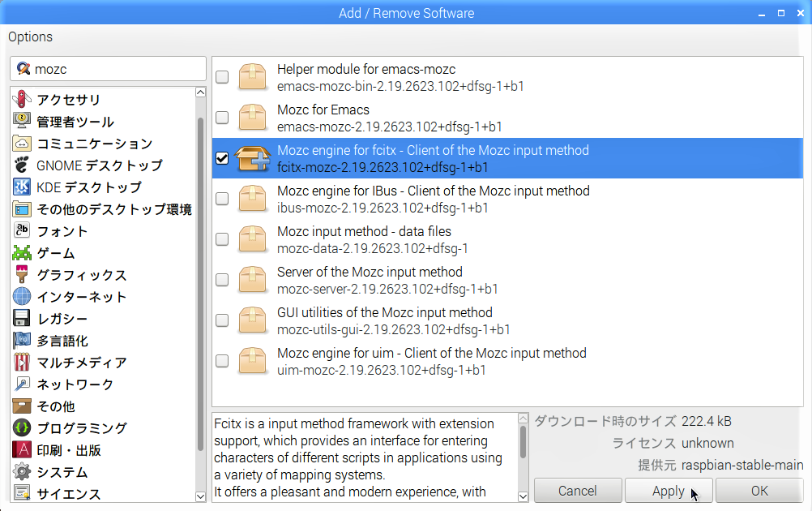Select the KDE デスクトップ icon
The width and height of the screenshot is (812, 511).
[x=22, y=187]
